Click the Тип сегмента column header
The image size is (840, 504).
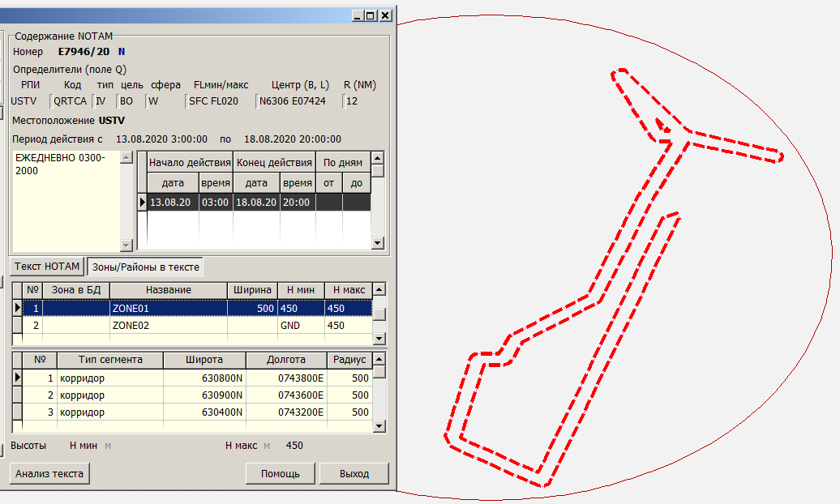[x=110, y=360]
